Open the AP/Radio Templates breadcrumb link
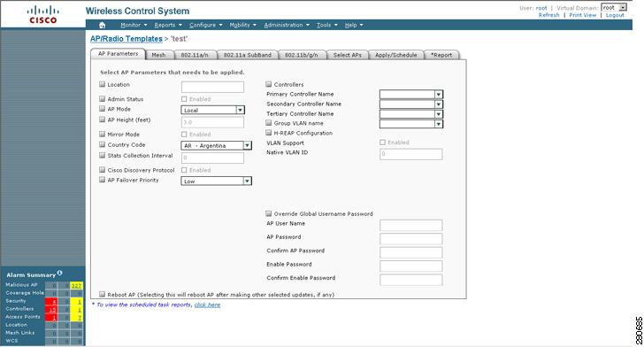 click(x=126, y=39)
